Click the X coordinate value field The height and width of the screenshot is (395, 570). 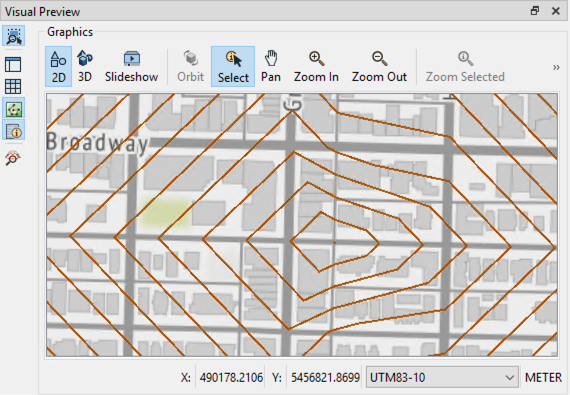pos(231,378)
